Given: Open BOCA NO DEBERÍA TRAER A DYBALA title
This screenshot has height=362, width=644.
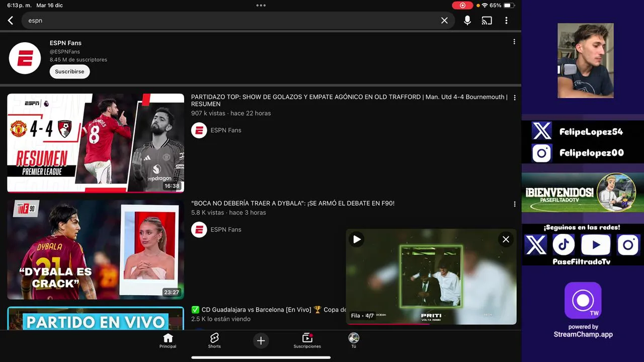Looking at the screenshot, I should (x=293, y=203).
